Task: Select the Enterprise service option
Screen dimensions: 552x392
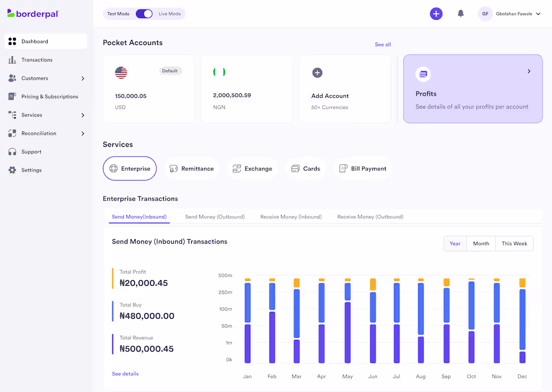Action: [129, 168]
